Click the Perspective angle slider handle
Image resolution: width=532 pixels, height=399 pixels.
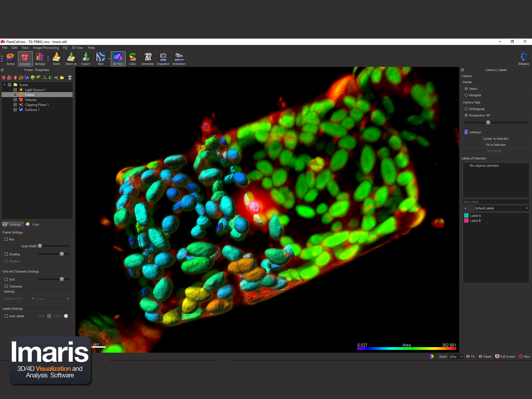click(488, 123)
